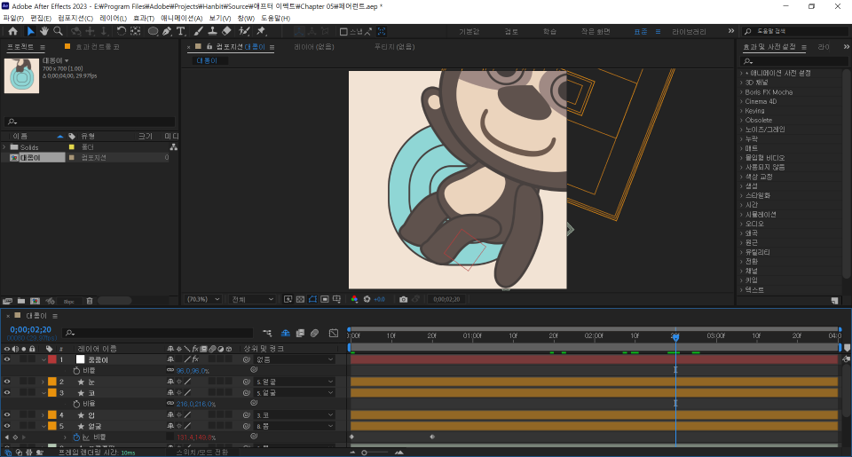Toggle stopwatch on layer 3 scale property
Image resolution: width=852 pixels, height=457 pixels.
click(76, 404)
